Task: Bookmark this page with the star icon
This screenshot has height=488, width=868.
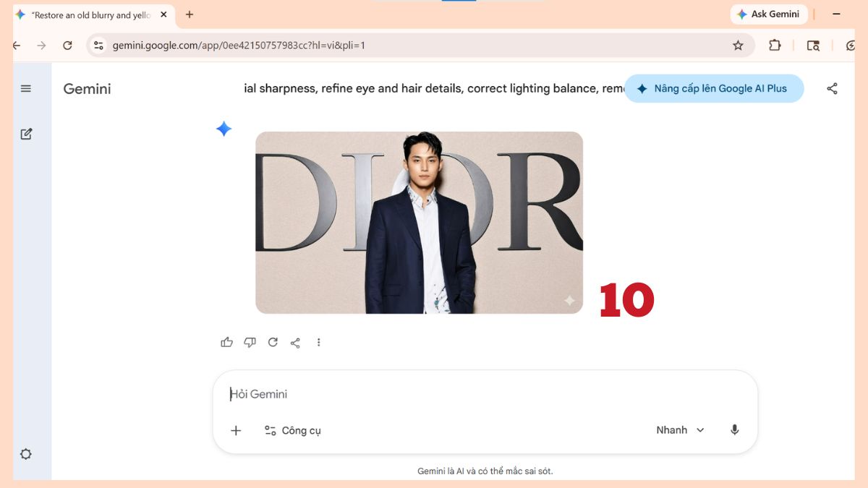Action: [x=738, y=46]
